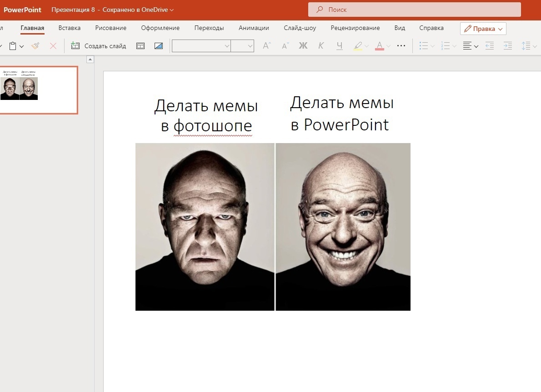Click the delete X icon in toolbar

pos(53,46)
